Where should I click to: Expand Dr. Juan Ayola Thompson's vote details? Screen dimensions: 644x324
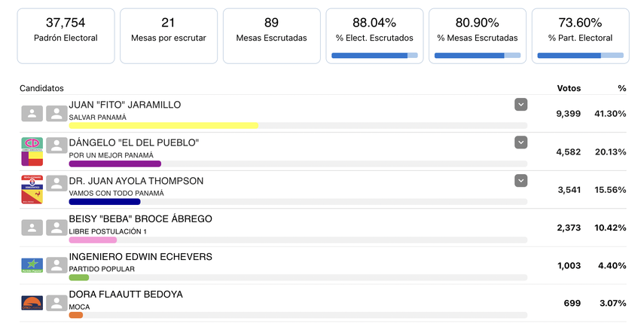pyautogui.click(x=520, y=180)
